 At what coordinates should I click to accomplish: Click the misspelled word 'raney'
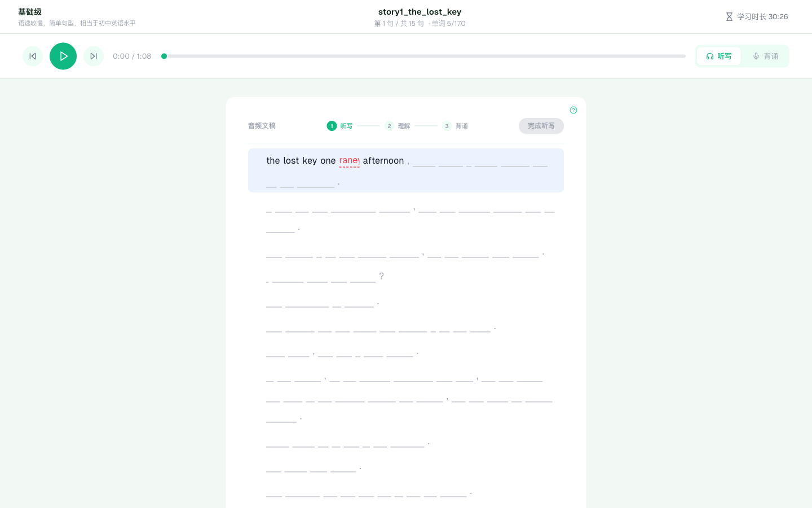click(x=349, y=161)
